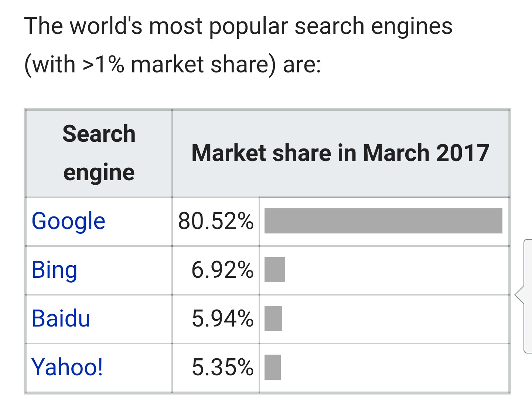Open the Yahoo! link
Viewport: 532px width, 403px height.
[x=67, y=367]
